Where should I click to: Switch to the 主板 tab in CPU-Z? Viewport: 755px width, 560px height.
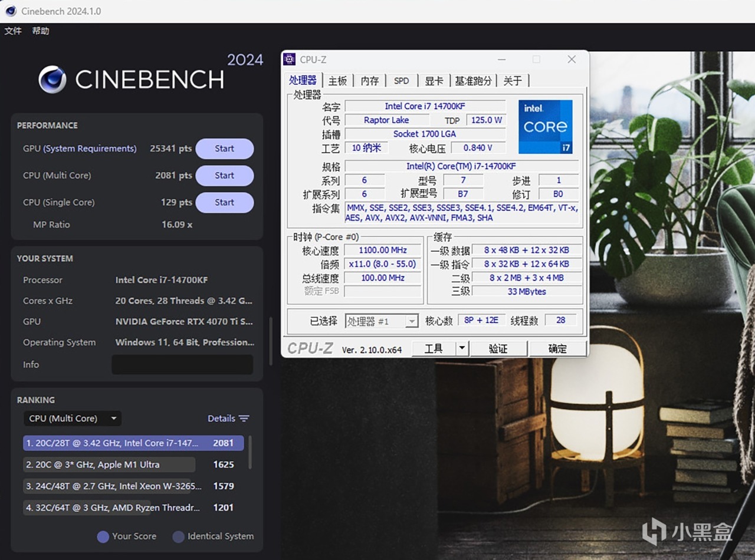[338, 81]
